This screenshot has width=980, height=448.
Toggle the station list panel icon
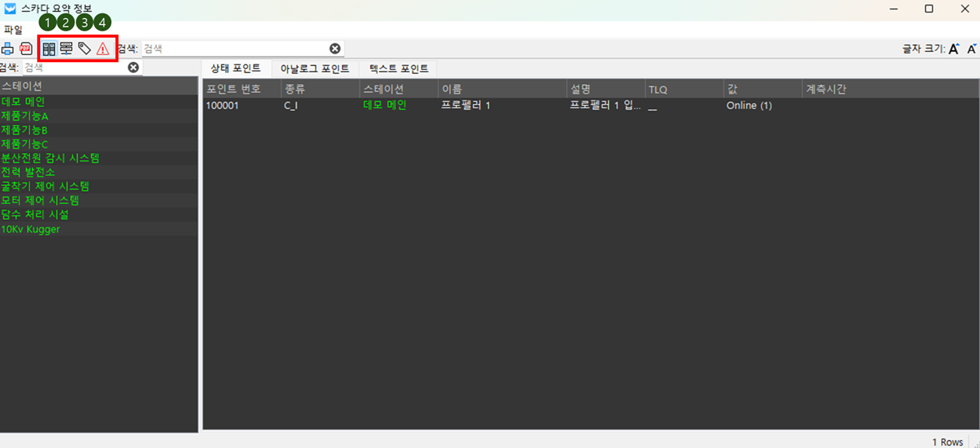pos(49,49)
